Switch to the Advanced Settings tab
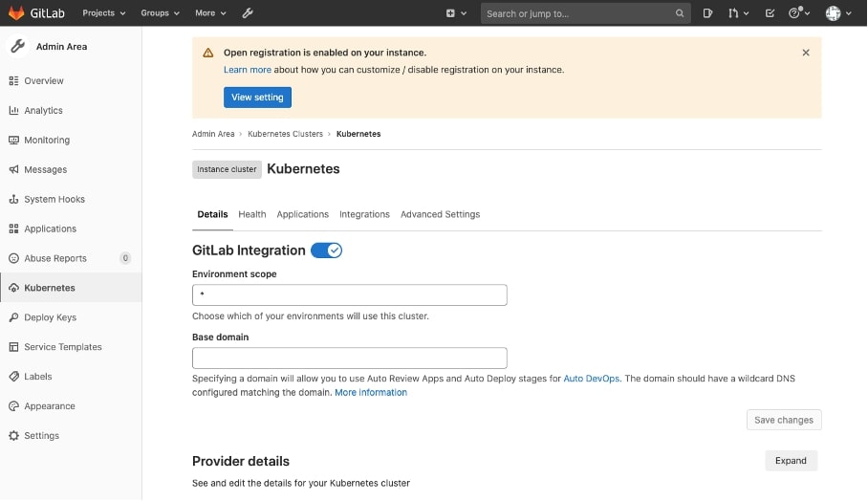Screen dimensions: 868x501 [x=440, y=214]
